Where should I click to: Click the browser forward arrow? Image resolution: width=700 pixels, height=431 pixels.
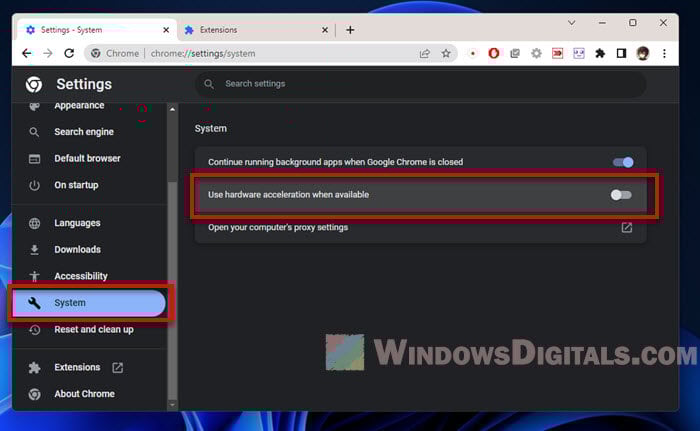click(48, 54)
